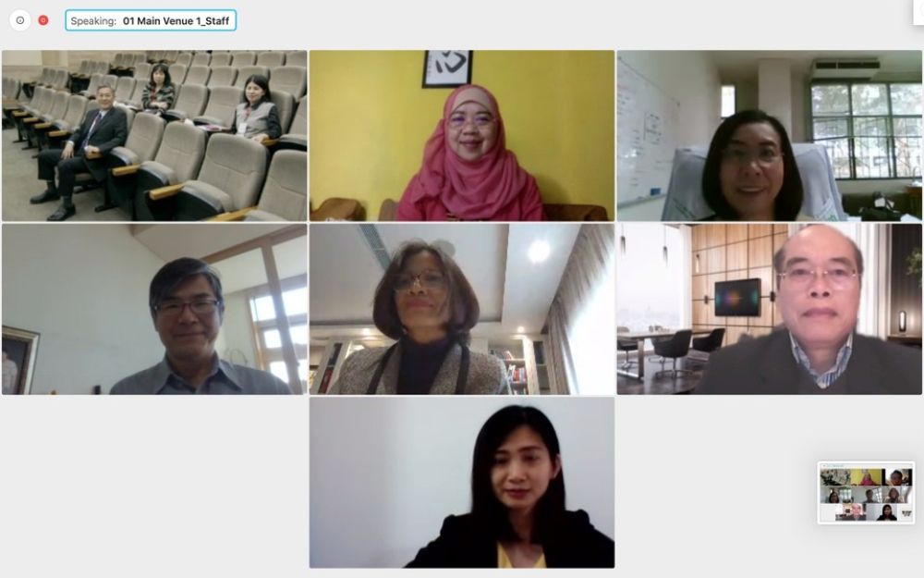The height and width of the screenshot is (578, 924).
Task: Choose the bald man with conference room background
Action: pyautogui.click(x=770, y=309)
